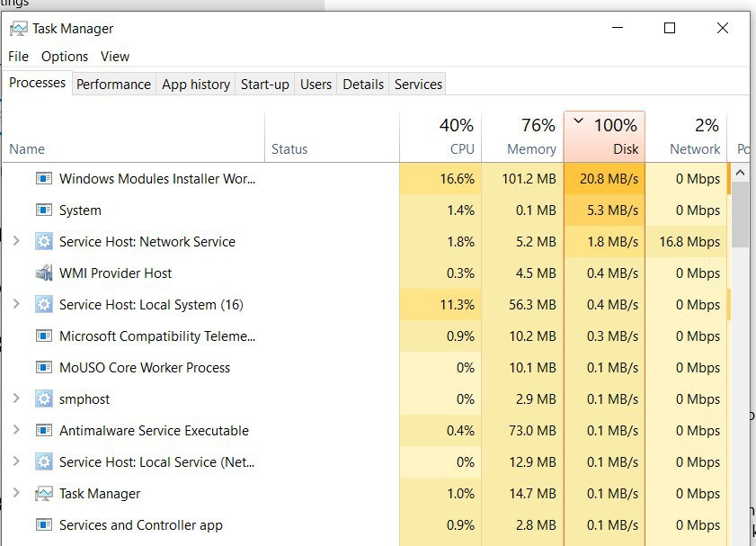Image resolution: width=756 pixels, height=546 pixels.
Task: Sort by the Network column header
Action: (686, 138)
